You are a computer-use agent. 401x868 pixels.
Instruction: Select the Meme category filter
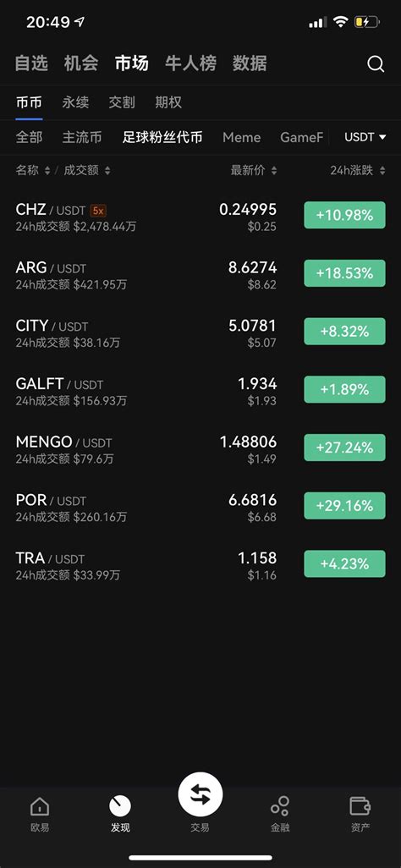click(x=241, y=137)
